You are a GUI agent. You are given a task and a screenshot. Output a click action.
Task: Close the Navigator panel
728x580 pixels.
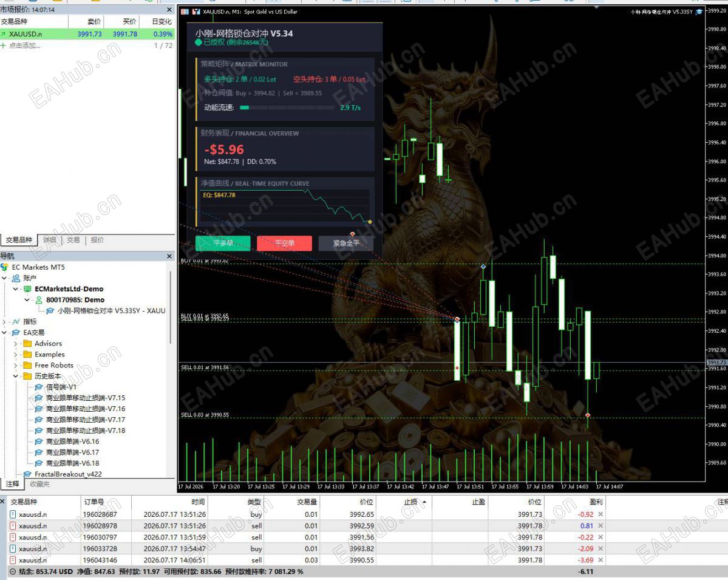coord(169,256)
